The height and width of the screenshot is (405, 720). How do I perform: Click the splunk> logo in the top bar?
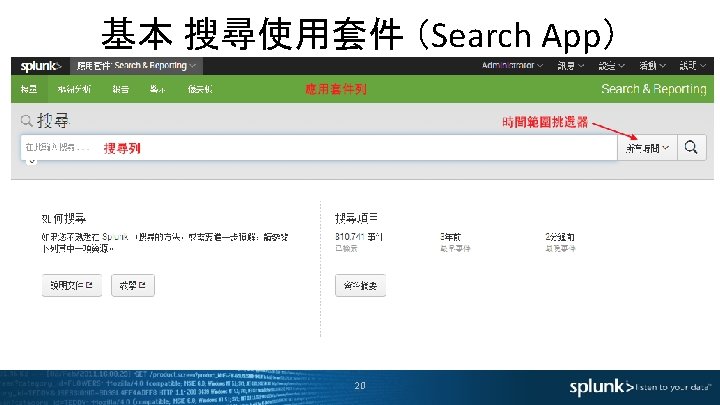click(x=40, y=66)
